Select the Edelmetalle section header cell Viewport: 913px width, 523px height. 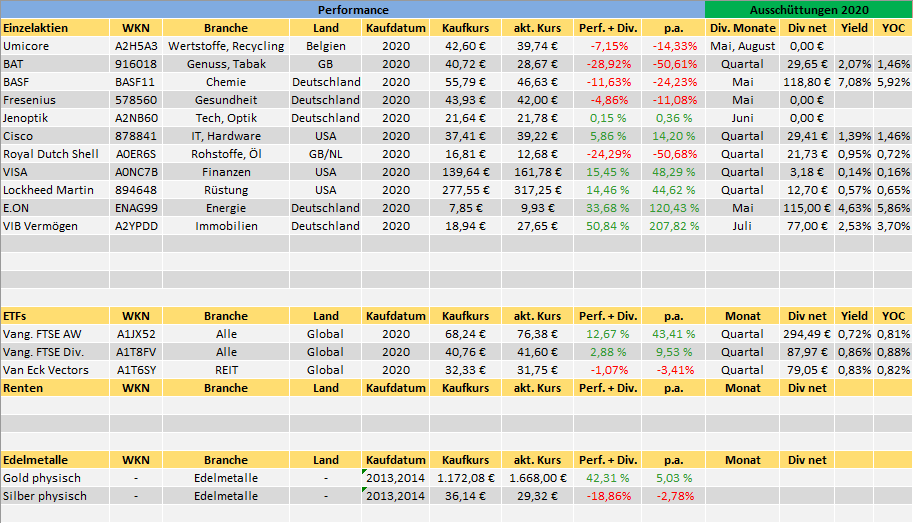point(55,460)
